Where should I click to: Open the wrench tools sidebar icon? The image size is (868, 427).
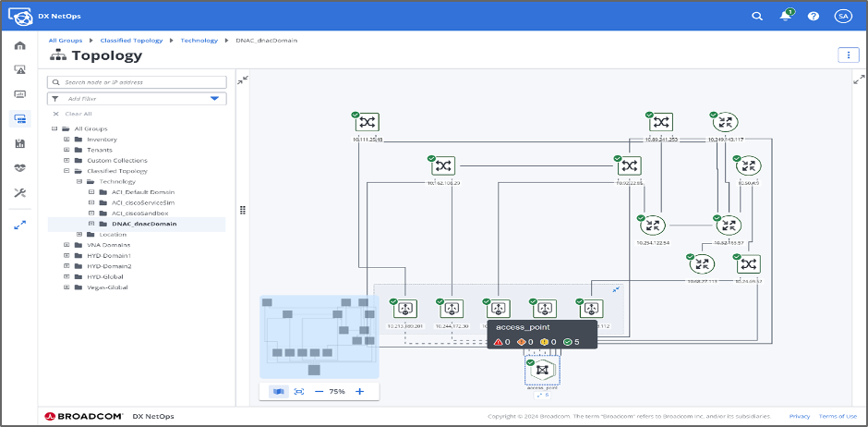click(x=19, y=193)
